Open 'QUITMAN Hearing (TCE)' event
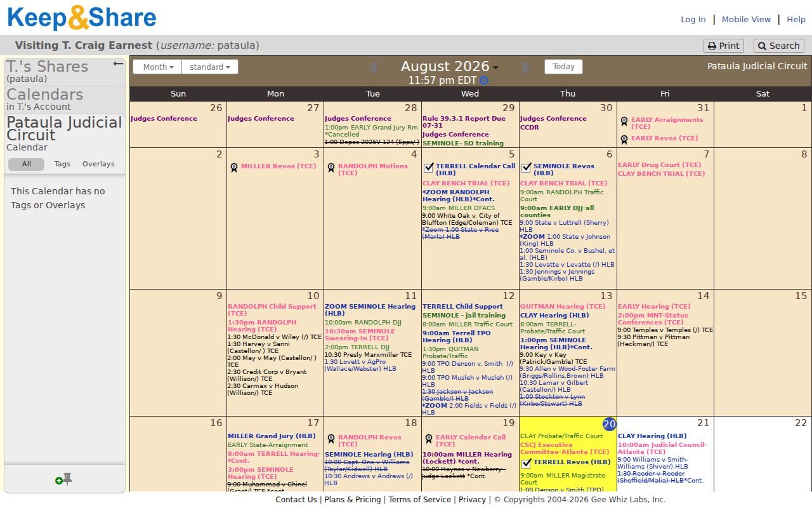The image size is (812, 508). pyautogui.click(x=563, y=307)
